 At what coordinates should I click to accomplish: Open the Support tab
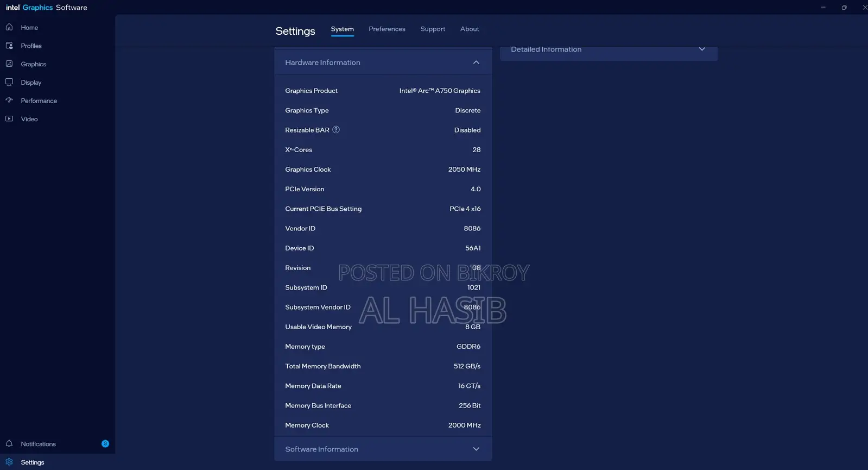(433, 29)
